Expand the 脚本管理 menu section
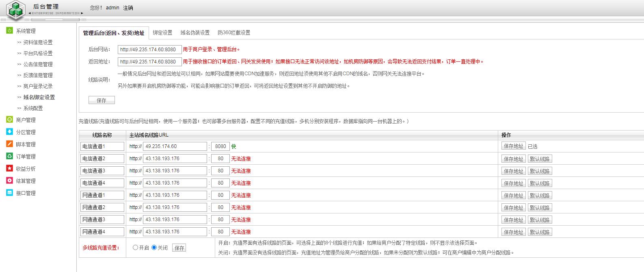The image size is (644, 272). (x=26, y=144)
